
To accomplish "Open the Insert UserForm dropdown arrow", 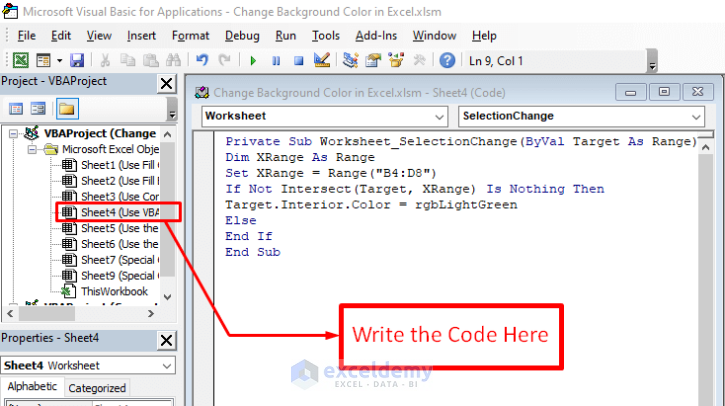I will [59, 61].
